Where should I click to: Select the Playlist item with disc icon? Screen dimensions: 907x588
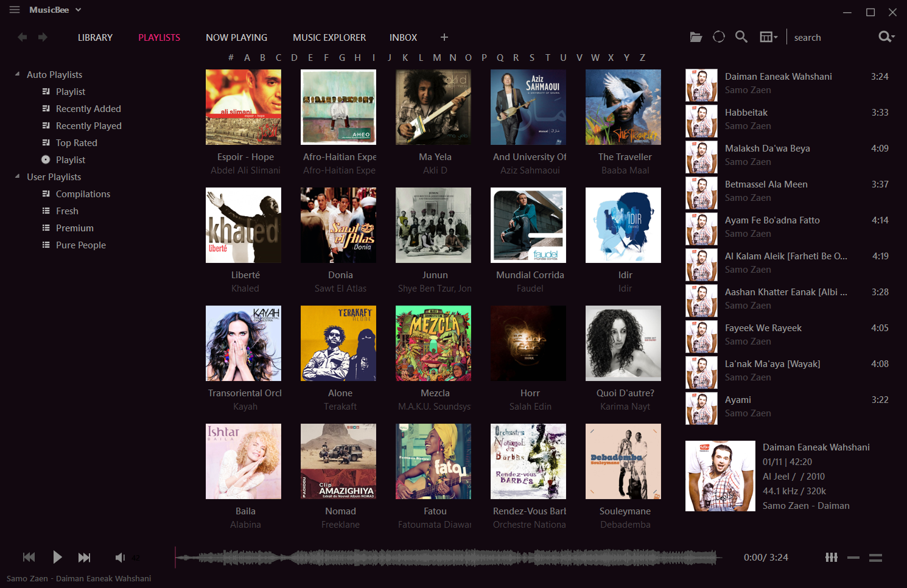point(71,159)
